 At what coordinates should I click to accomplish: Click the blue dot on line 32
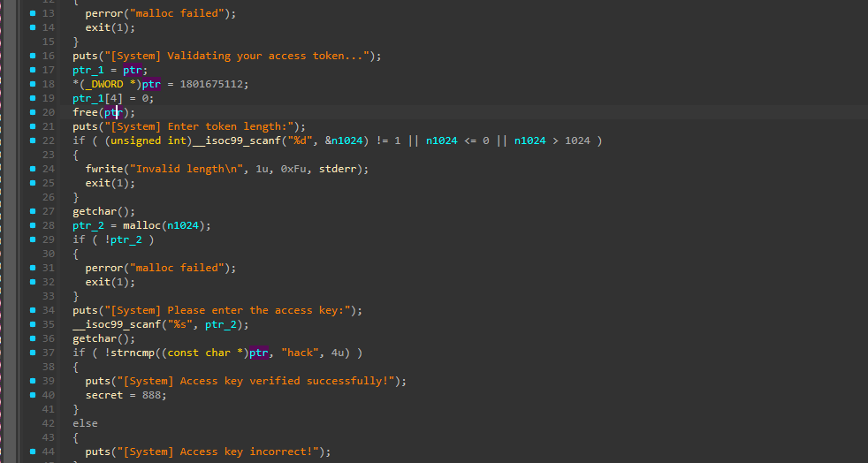click(34, 282)
